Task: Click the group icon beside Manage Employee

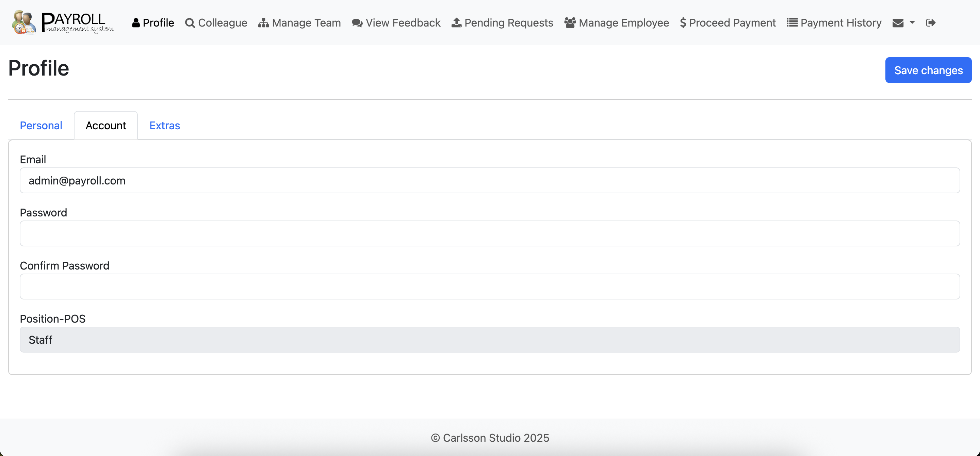Action: tap(570, 23)
